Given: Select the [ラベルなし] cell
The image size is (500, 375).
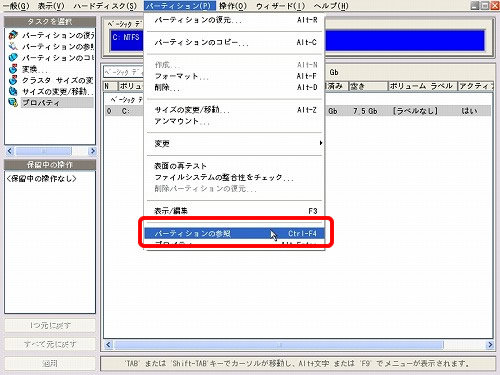Looking at the screenshot, I should [x=415, y=111].
